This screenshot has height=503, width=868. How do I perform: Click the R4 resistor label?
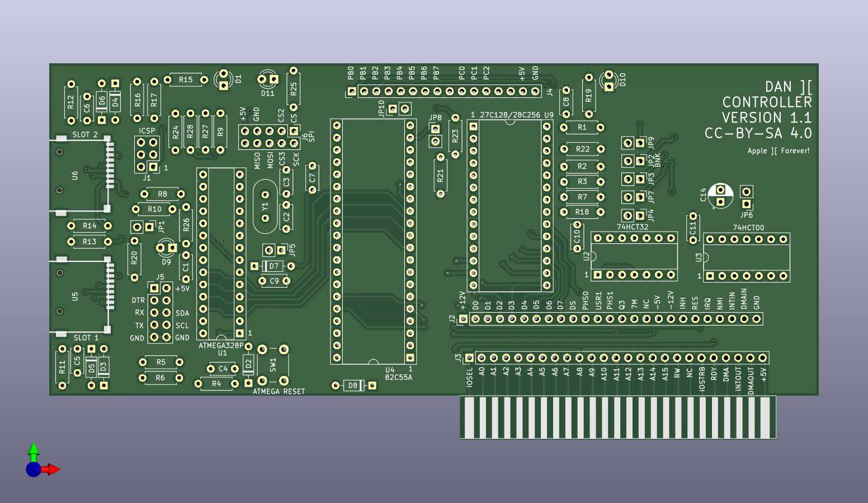point(216,384)
